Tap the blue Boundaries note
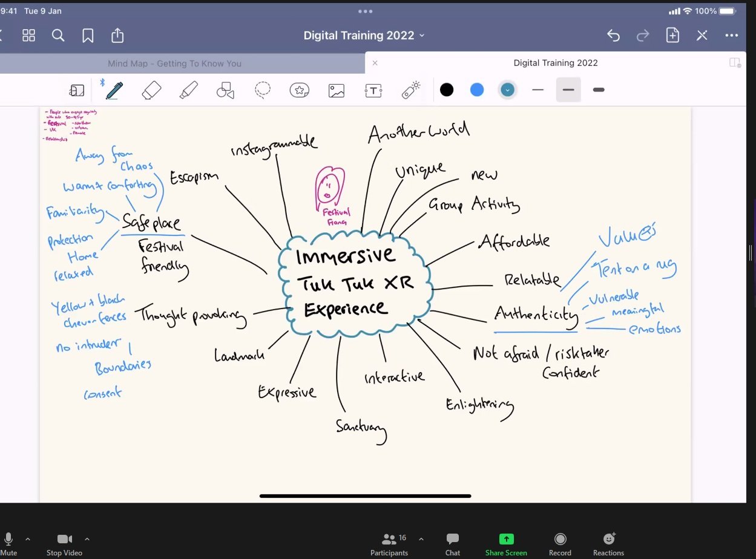 pyautogui.click(x=123, y=367)
